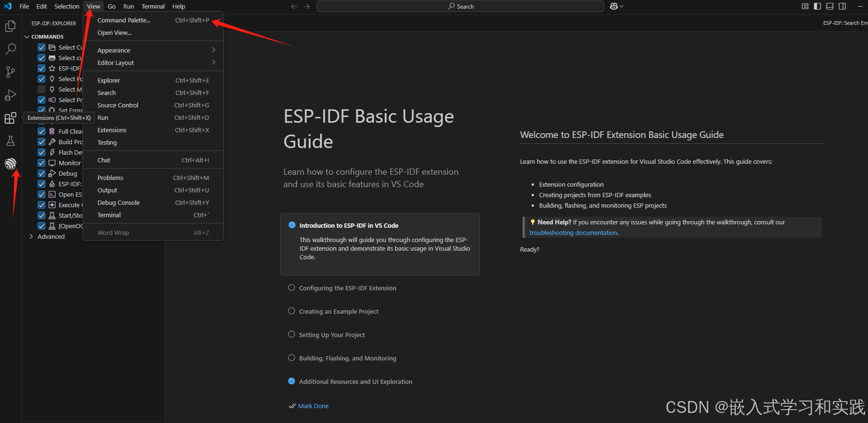Uncheck the first Select Cu... command checkbox
The height and width of the screenshot is (423, 868).
[x=42, y=47]
